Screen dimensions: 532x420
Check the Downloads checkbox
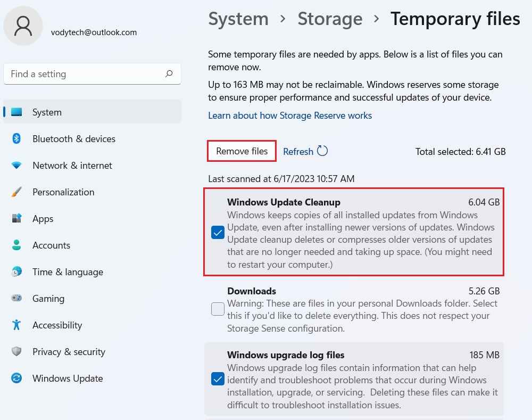(x=218, y=309)
